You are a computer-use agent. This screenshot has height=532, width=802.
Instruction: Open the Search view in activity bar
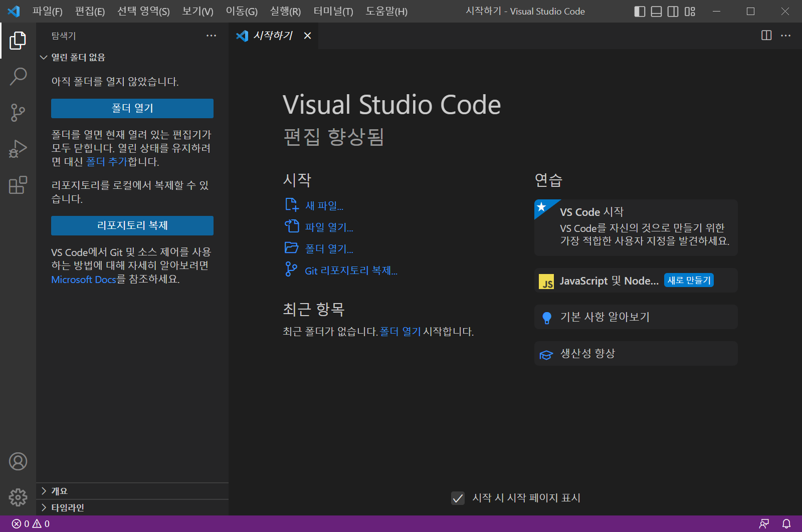coord(18,77)
